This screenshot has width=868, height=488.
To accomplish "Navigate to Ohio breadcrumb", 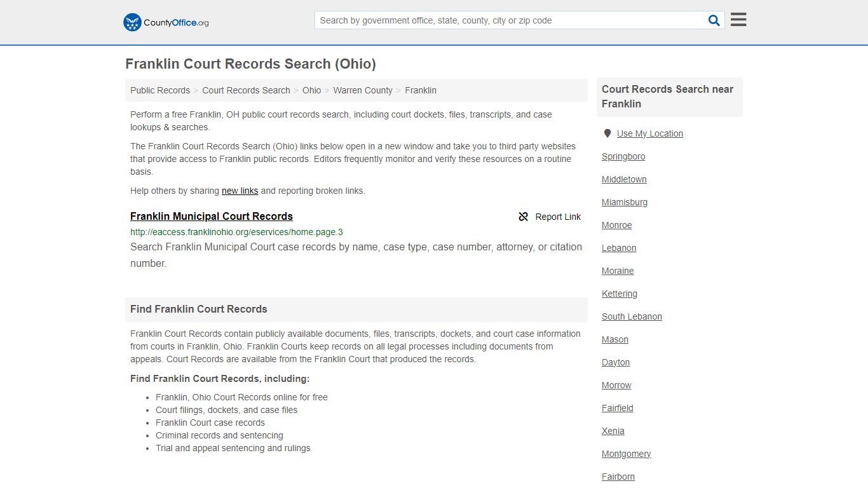I will [312, 90].
